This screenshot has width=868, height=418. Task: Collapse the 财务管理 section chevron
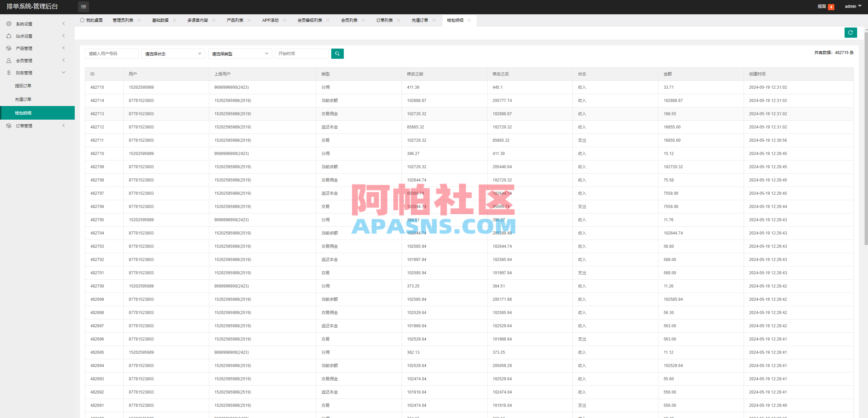64,72
